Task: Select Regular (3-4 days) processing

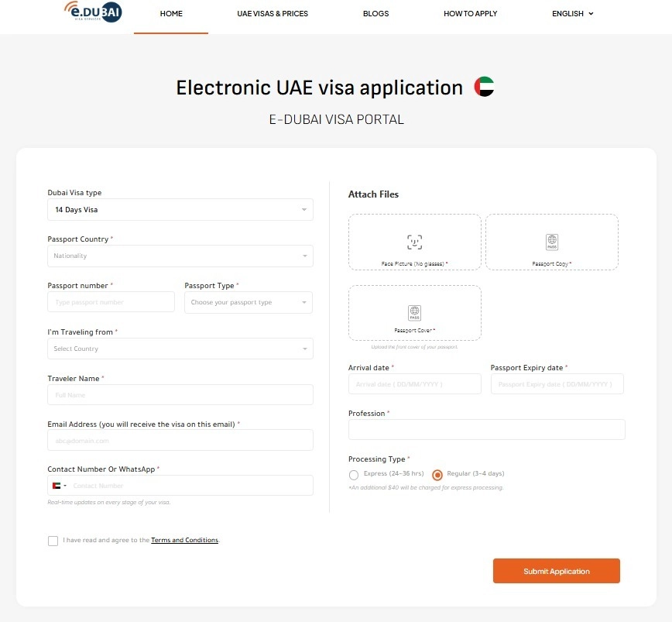Action: [437, 475]
